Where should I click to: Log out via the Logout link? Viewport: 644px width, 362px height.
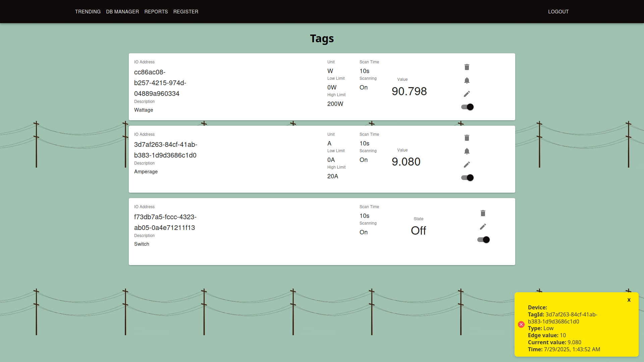(x=558, y=12)
